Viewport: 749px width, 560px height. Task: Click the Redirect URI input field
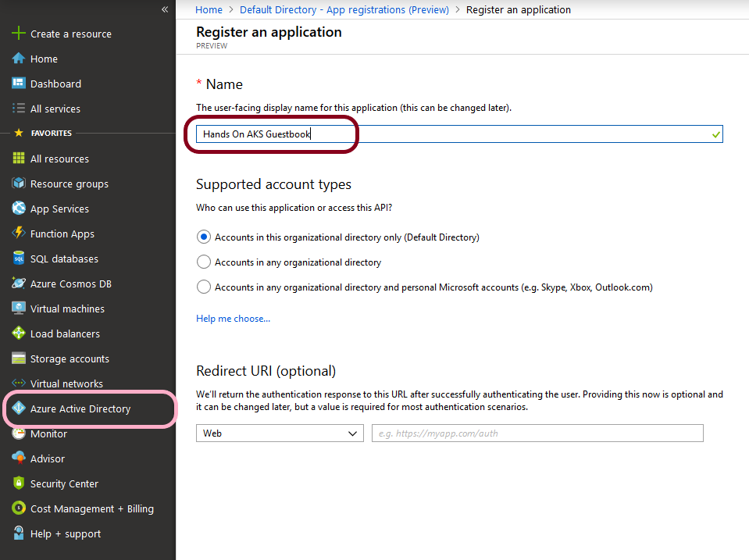[537, 433]
